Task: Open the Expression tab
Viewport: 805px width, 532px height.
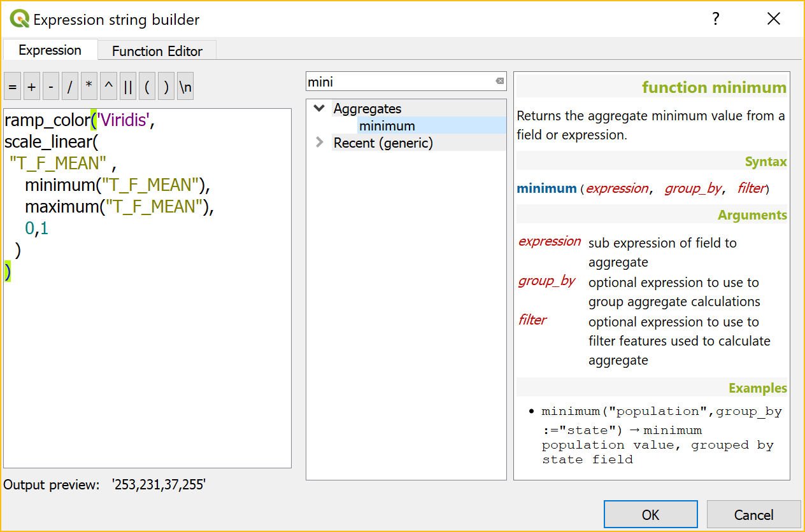Action: [x=50, y=50]
